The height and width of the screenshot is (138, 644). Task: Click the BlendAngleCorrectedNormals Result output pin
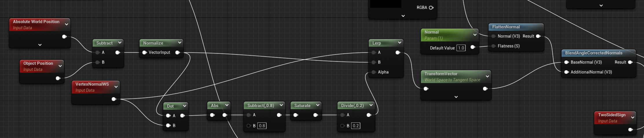[x=630, y=62]
